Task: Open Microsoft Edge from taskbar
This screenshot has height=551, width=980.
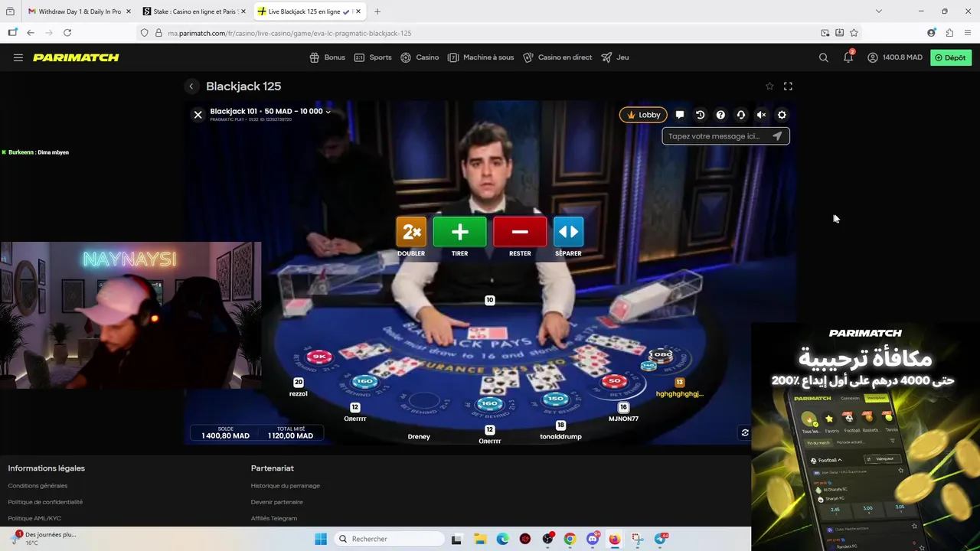Action: coord(503,539)
